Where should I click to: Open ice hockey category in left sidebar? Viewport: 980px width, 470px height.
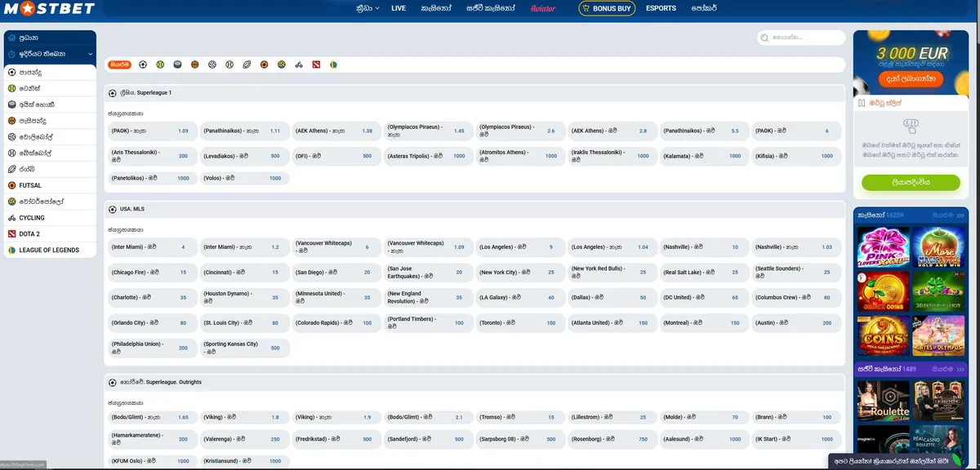[50, 105]
